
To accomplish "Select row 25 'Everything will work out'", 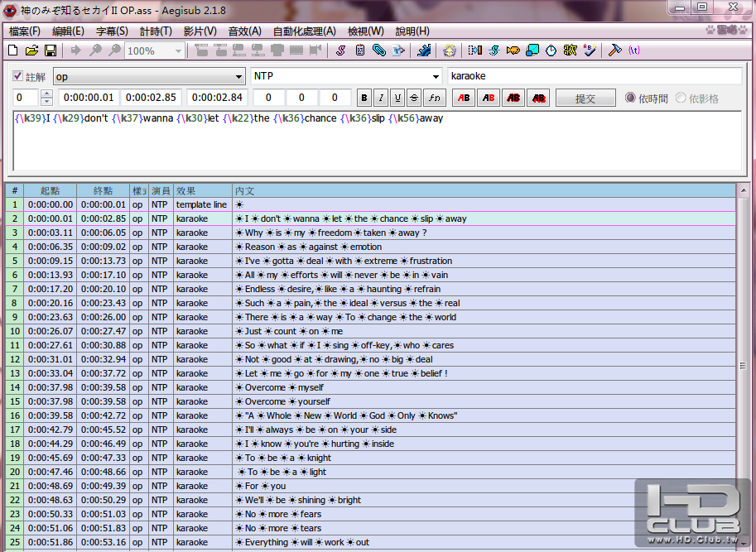I will click(371, 542).
